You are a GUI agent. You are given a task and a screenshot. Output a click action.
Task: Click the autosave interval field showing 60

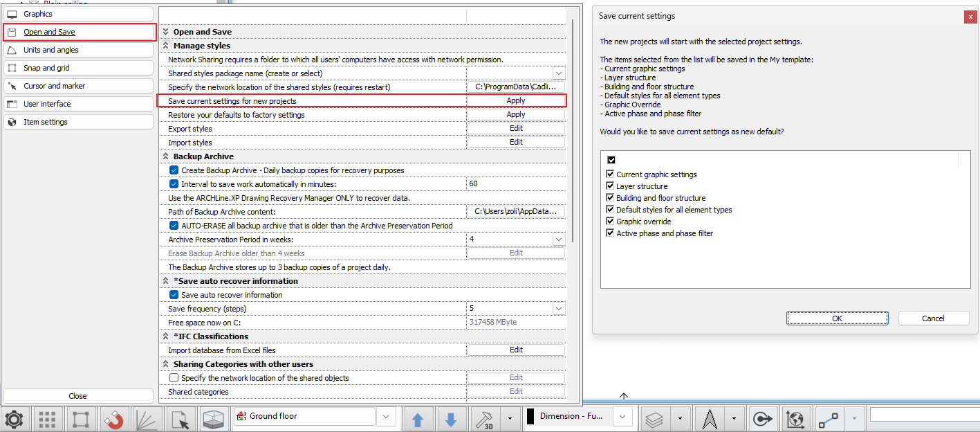516,184
